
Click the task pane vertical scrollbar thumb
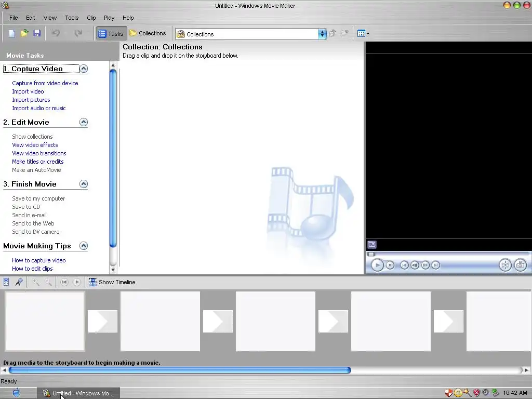click(113, 158)
